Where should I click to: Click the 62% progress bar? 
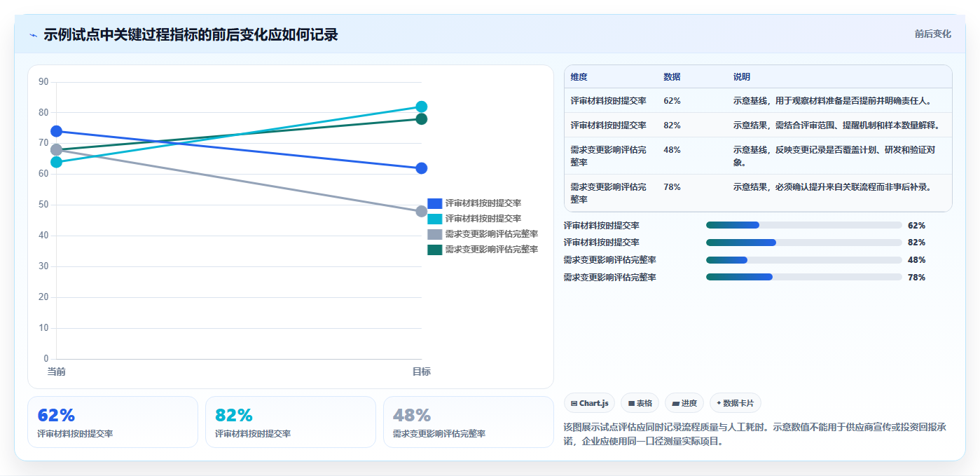[x=804, y=225]
